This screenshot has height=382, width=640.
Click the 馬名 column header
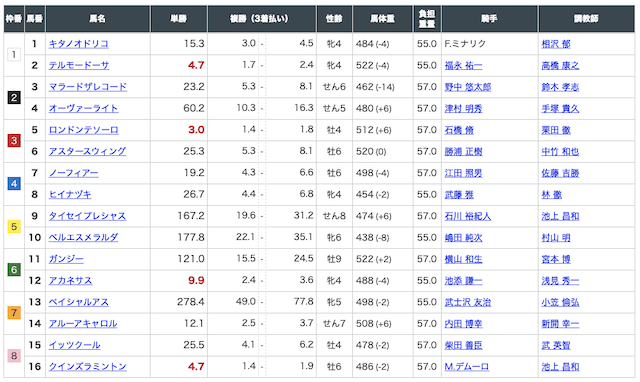98,19
